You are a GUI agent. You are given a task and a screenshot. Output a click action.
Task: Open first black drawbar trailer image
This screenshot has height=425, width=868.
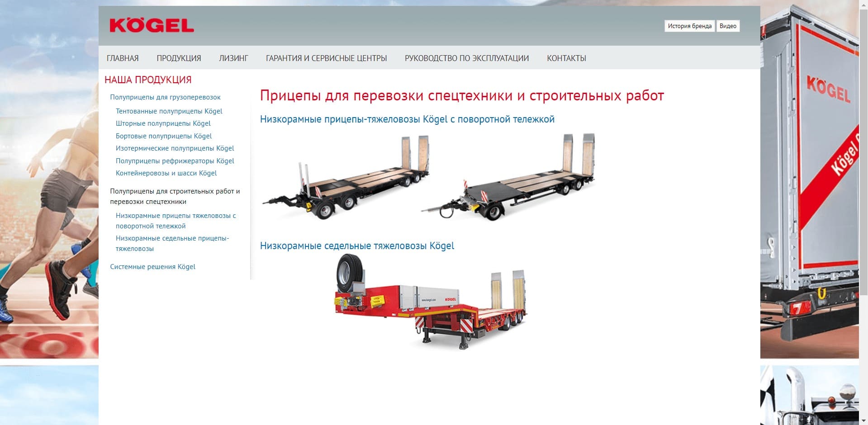pyautogui.click(x=345, y=178)
